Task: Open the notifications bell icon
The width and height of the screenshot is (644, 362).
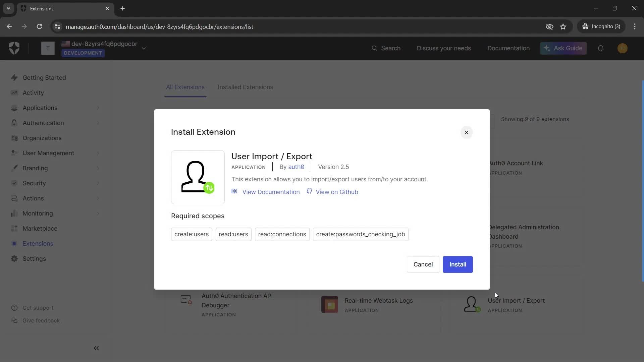Action: point(601,48)
